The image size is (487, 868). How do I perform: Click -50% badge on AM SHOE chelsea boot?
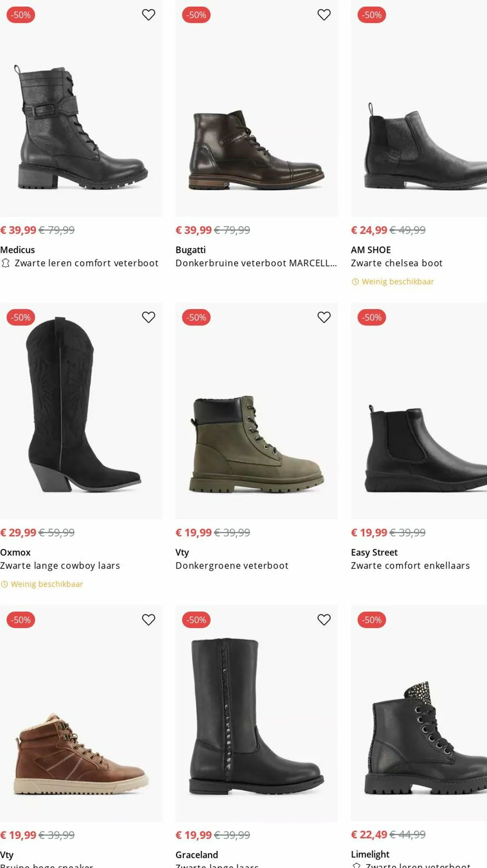[372, 15]
